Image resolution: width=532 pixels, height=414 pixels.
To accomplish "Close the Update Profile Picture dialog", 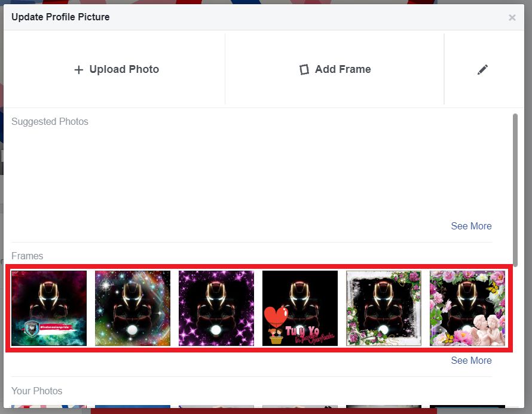I will coord(512,17).
